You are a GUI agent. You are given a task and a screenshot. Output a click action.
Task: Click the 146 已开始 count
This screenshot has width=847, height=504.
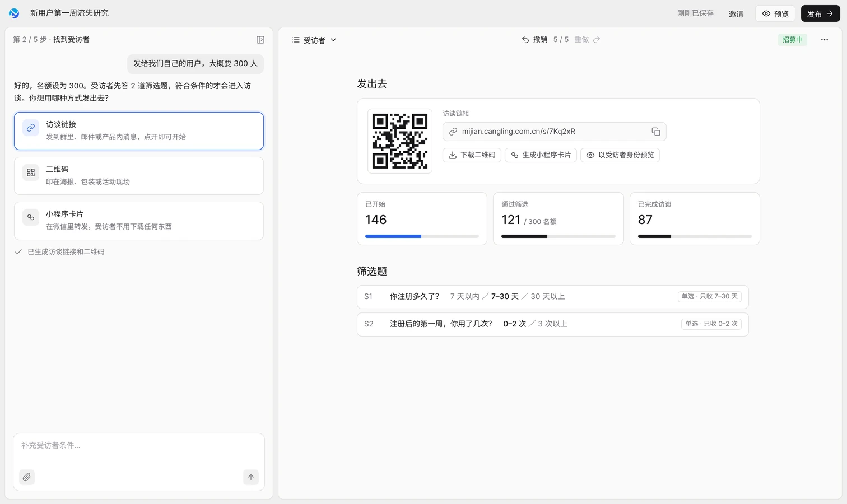376,220
